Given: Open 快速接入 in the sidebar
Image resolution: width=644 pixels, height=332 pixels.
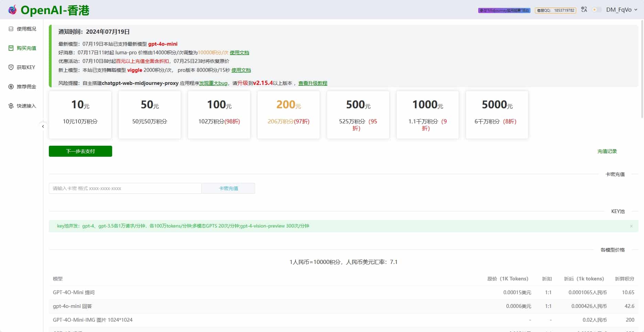Looking at the screenshot, I should click(x=22, y=106).
